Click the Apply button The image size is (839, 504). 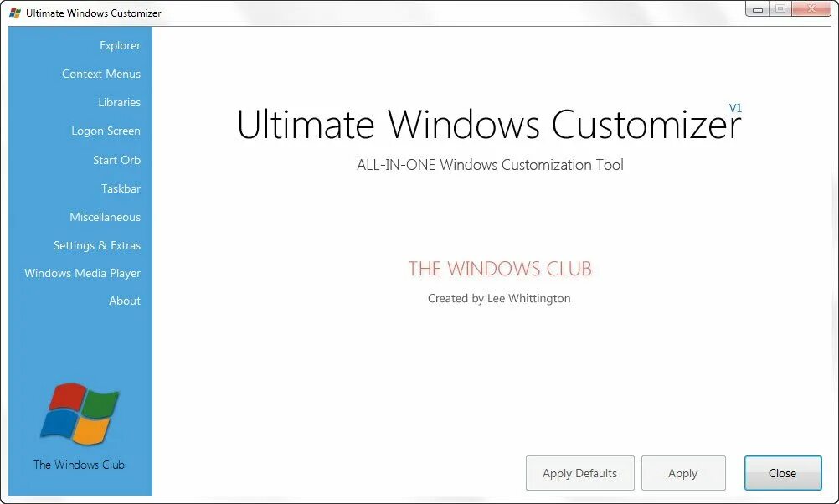[683, 473]
